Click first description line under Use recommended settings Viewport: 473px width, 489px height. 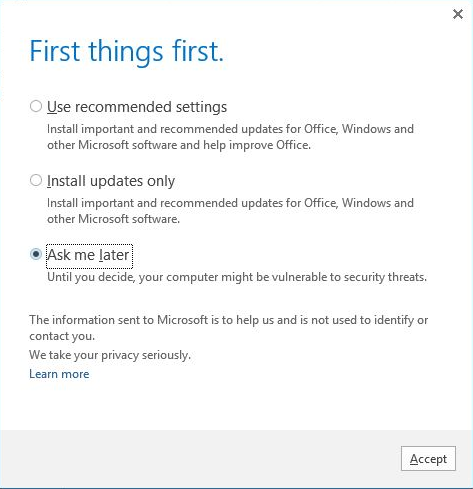[x=230, y=129]
